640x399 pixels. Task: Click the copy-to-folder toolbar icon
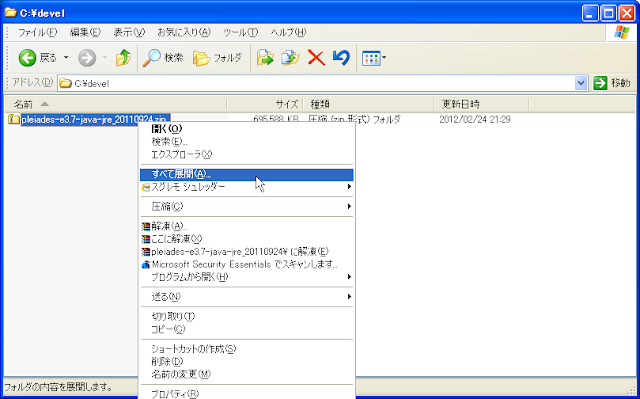click(290, 58)
